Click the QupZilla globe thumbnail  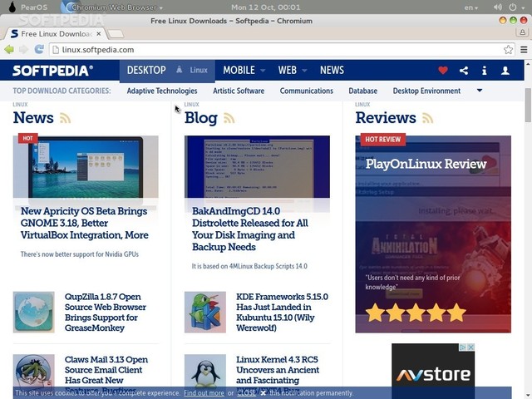point(33,313)
